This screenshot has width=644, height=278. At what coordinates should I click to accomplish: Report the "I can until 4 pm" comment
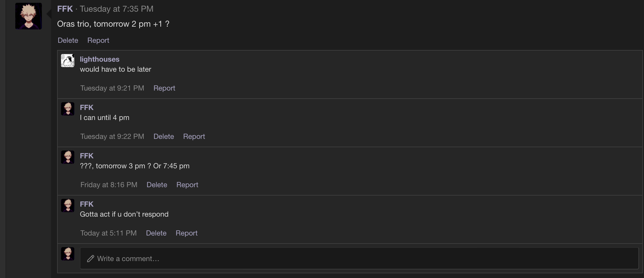[194, 136]
